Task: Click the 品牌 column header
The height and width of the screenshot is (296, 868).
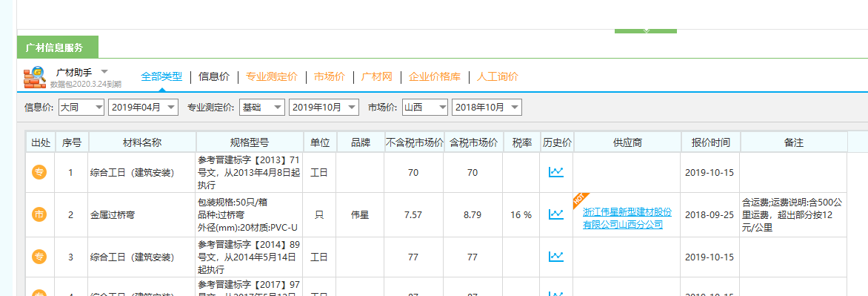Action: (361, 142)
